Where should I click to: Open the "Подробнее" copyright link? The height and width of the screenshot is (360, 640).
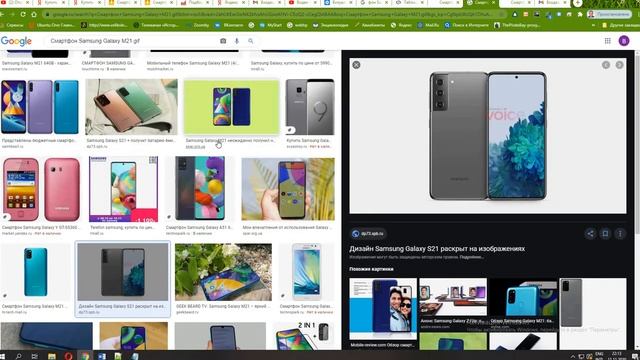point(471,257)
